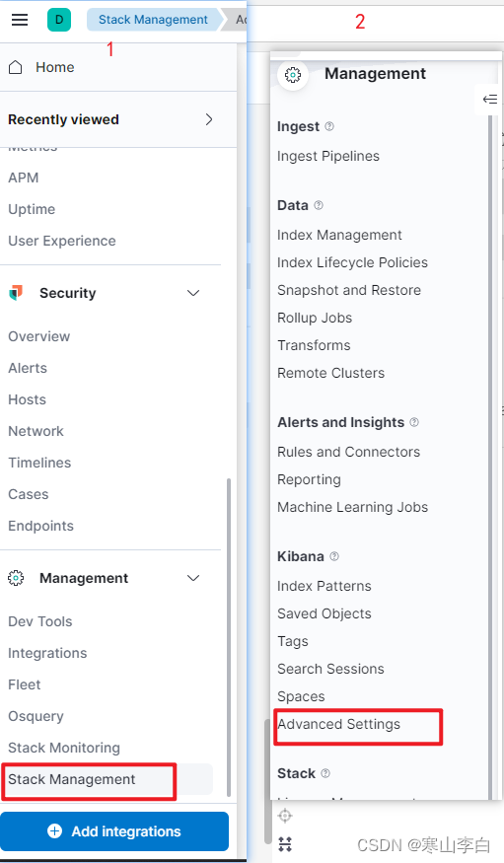The image size is (504, 863).
Task: Collapse the Management side navigation panel
Action: coord(489,99)
